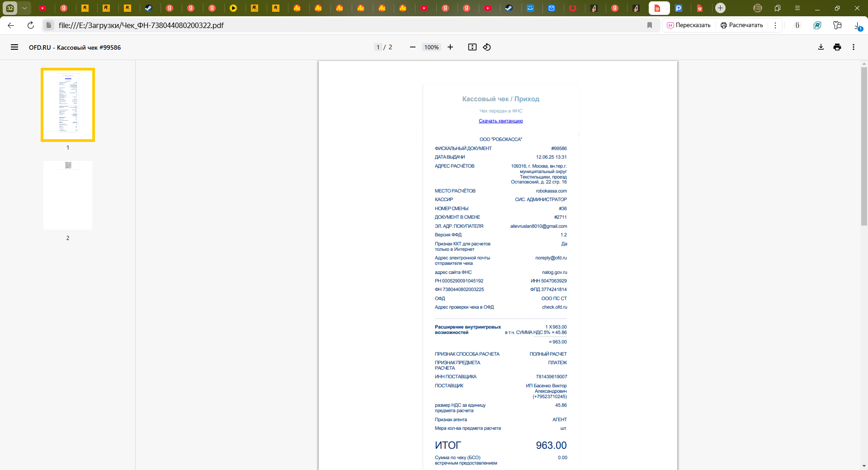Click the noreply@ofd.ru sender address

(551, 258)
